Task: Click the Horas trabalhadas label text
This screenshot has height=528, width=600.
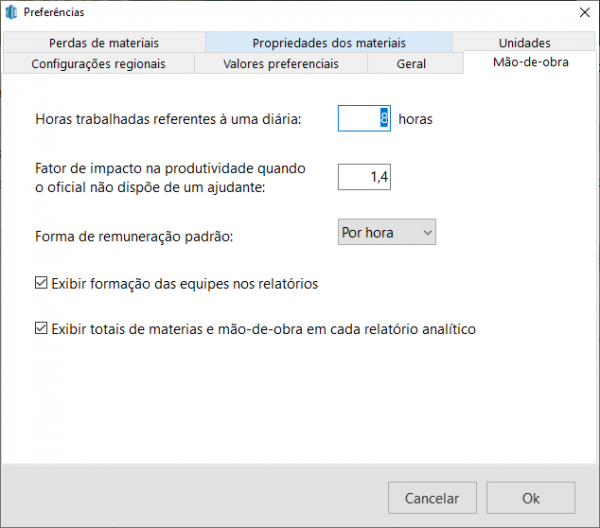Action: (168, 120)
